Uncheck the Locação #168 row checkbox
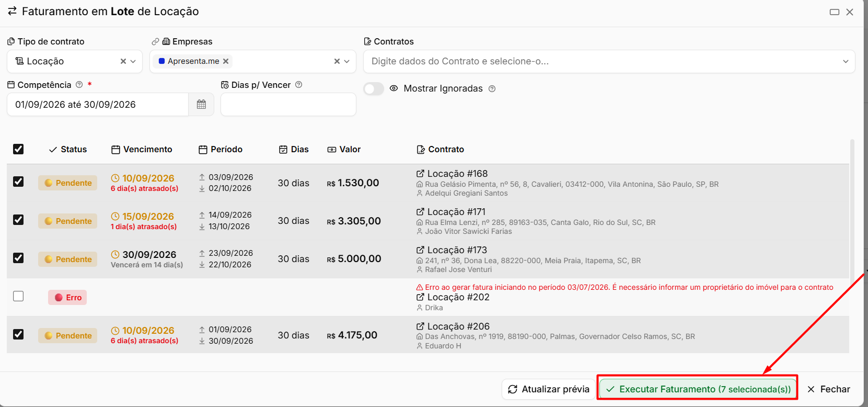Image resolution: width=868 pixels, height=407 pixels. [18, 182]
